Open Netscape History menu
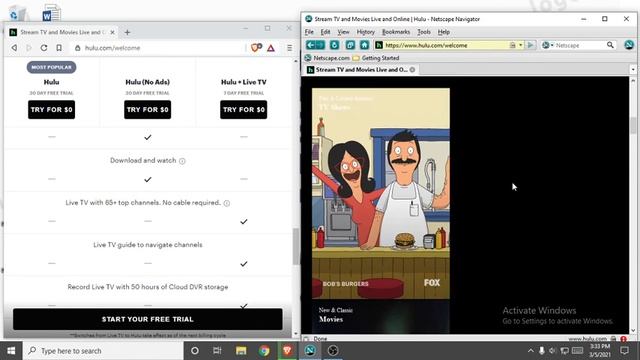 click(365, 32)
